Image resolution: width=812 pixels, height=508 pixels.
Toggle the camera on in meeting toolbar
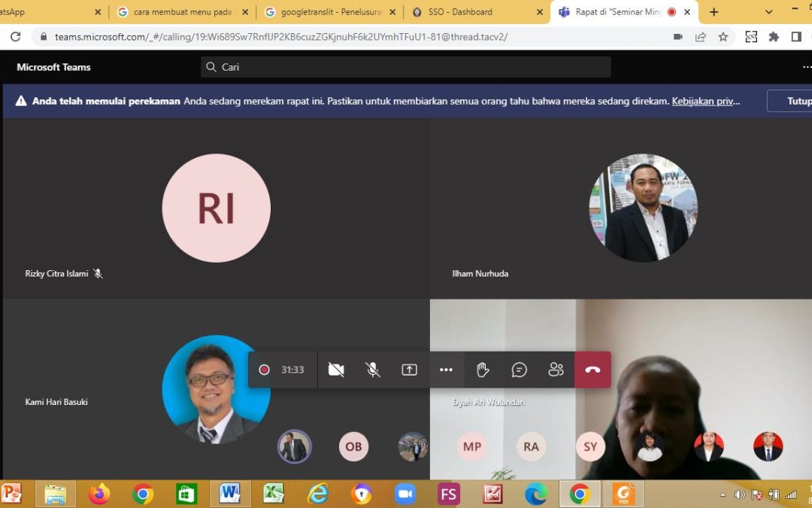click(336, 370)
